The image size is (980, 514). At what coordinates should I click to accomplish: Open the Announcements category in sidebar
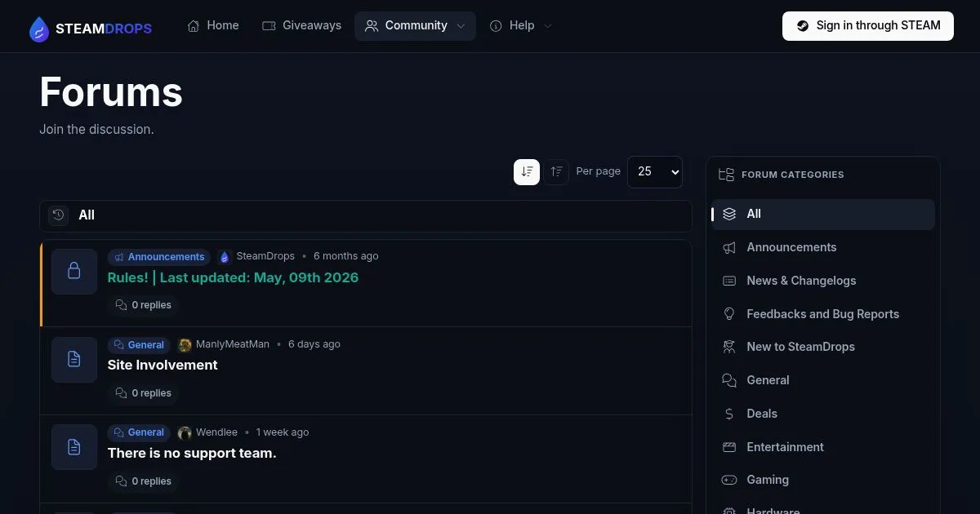click(x=823, y=247)
